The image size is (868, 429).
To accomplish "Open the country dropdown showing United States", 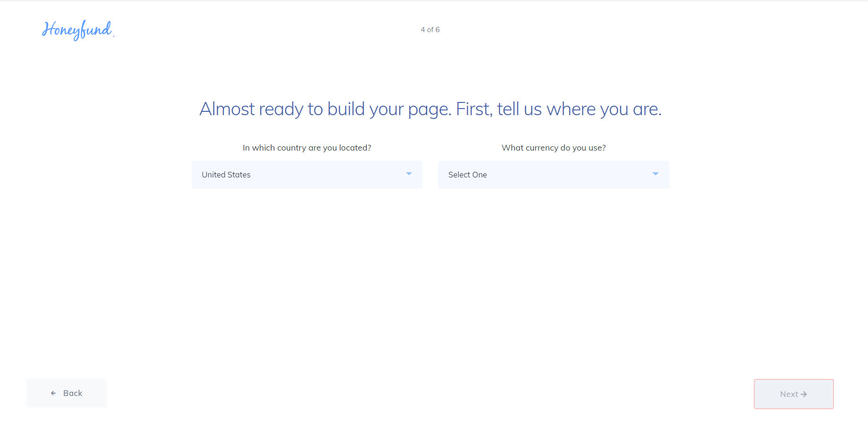I will tap(307, 175).
